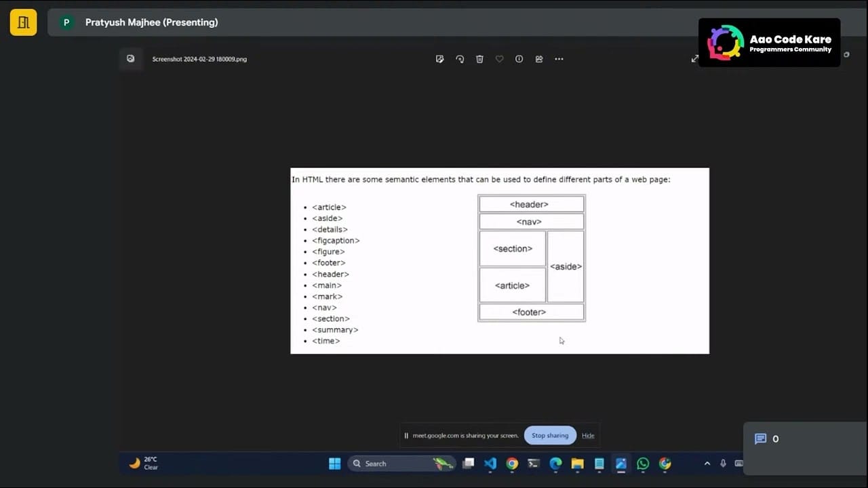Screen dimensions: 868x488
Task: Open the chat messages panel icon
Action: [761, 439]
